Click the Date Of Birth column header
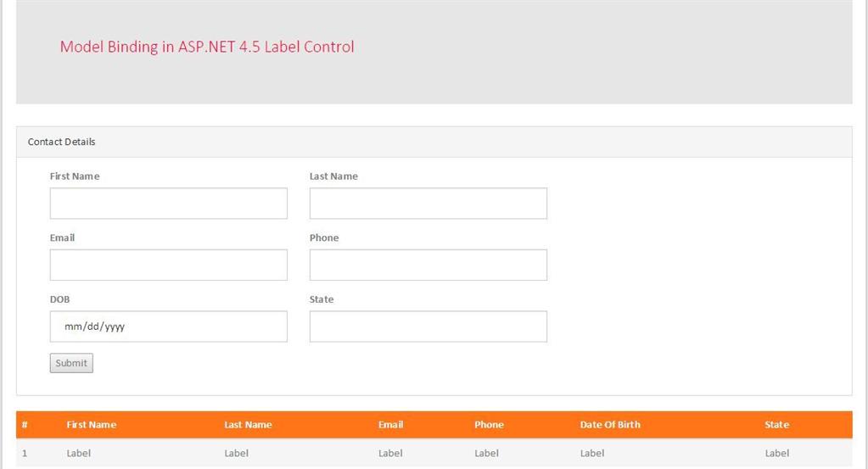The height and width of the screenshot is (469, 868). tap(610, 425)
